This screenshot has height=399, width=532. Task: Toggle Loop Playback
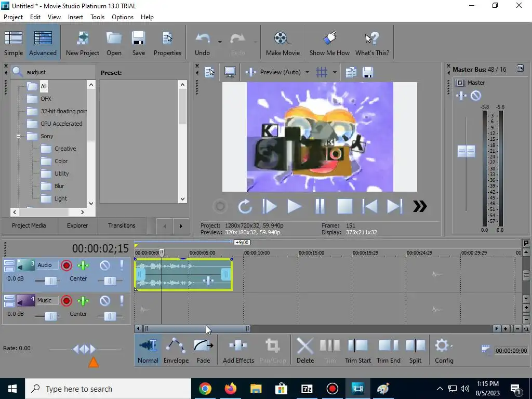click(x=245, y=206)
